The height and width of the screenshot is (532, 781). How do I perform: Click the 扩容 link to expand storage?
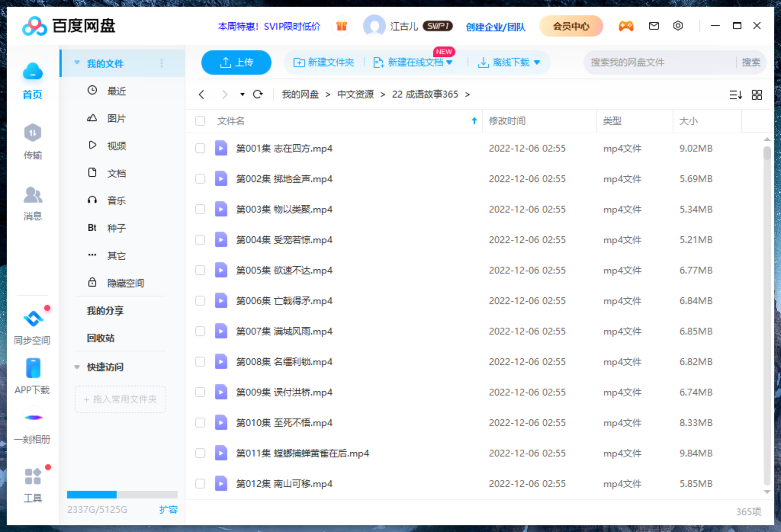click(x=169, y=510)
